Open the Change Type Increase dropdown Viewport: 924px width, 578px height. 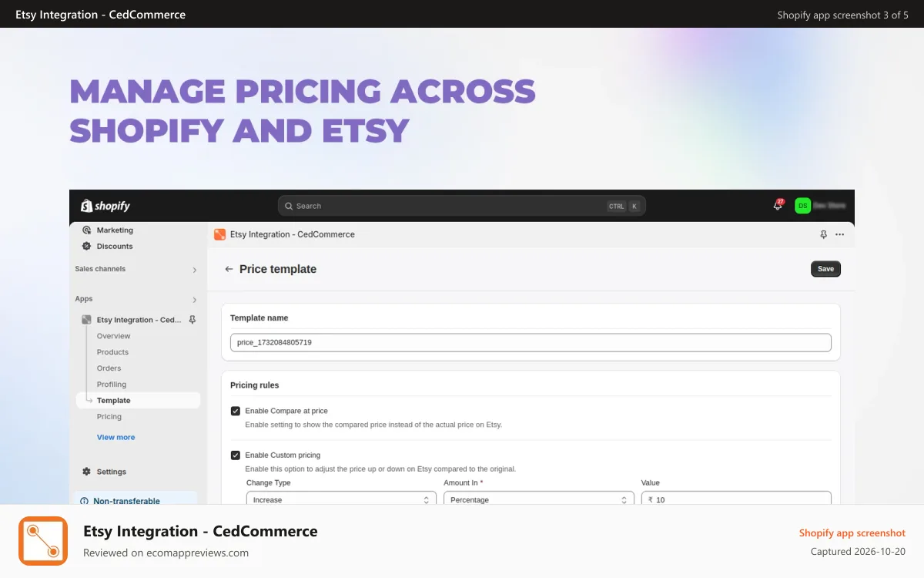[341, 499]
